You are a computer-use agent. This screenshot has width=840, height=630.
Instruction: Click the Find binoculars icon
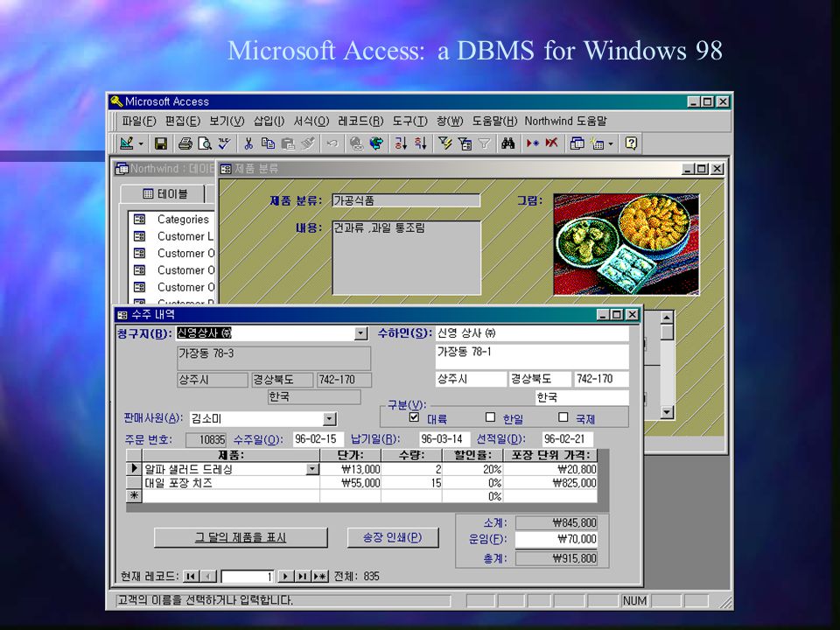pyautogui.click(x=508, y=143)
